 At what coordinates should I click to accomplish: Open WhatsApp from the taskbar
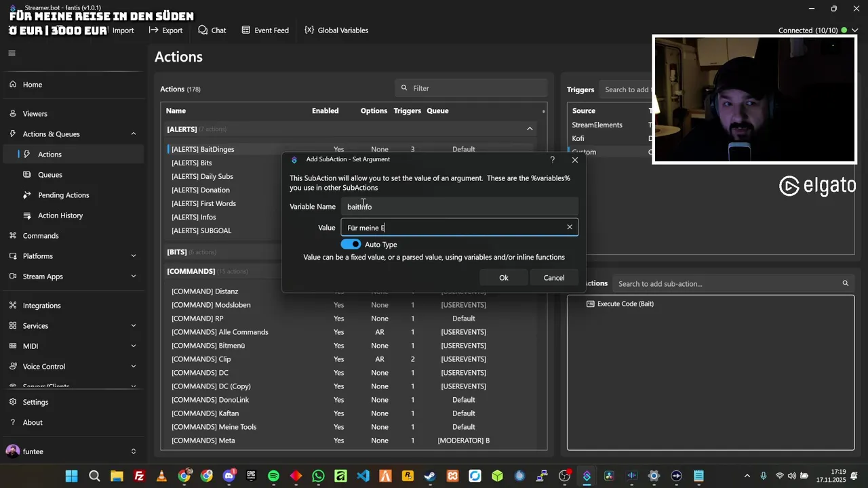coord(318,476)
